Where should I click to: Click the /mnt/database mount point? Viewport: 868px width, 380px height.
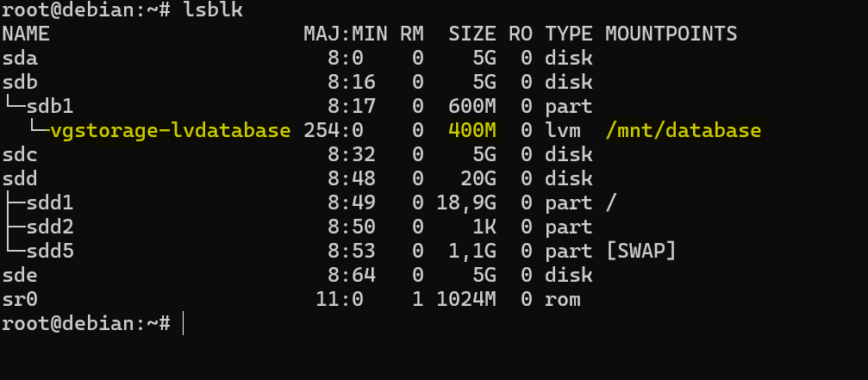pyautogui.click(x=683, y=131)
